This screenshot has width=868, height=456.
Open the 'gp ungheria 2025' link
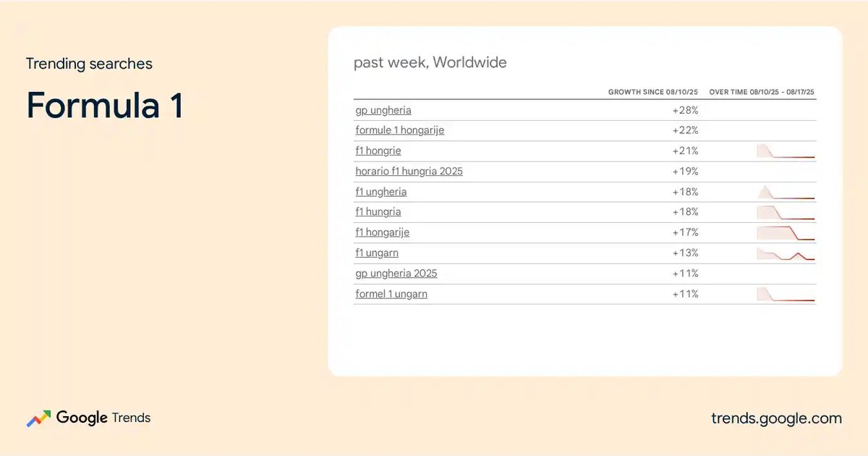[x=396, y=274]
